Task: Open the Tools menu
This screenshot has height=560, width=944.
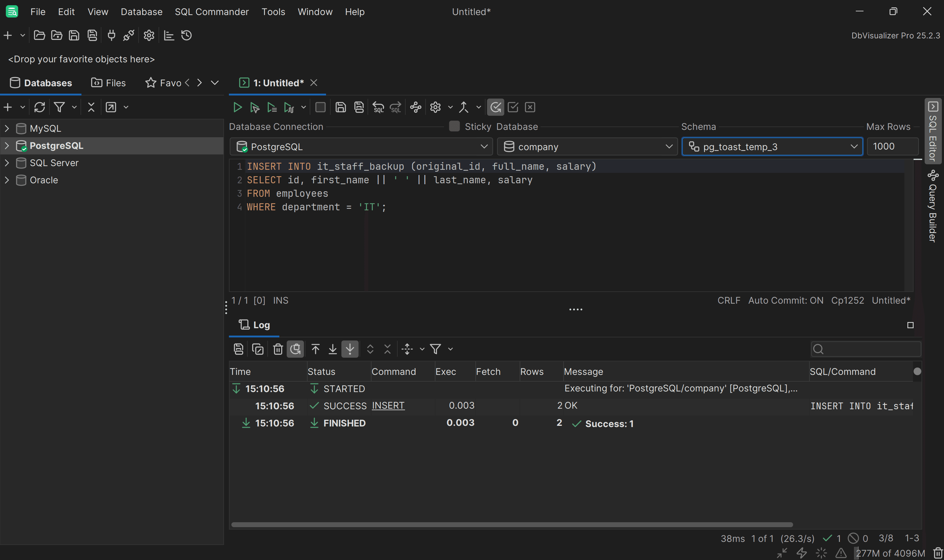Action: pos(273,12)
